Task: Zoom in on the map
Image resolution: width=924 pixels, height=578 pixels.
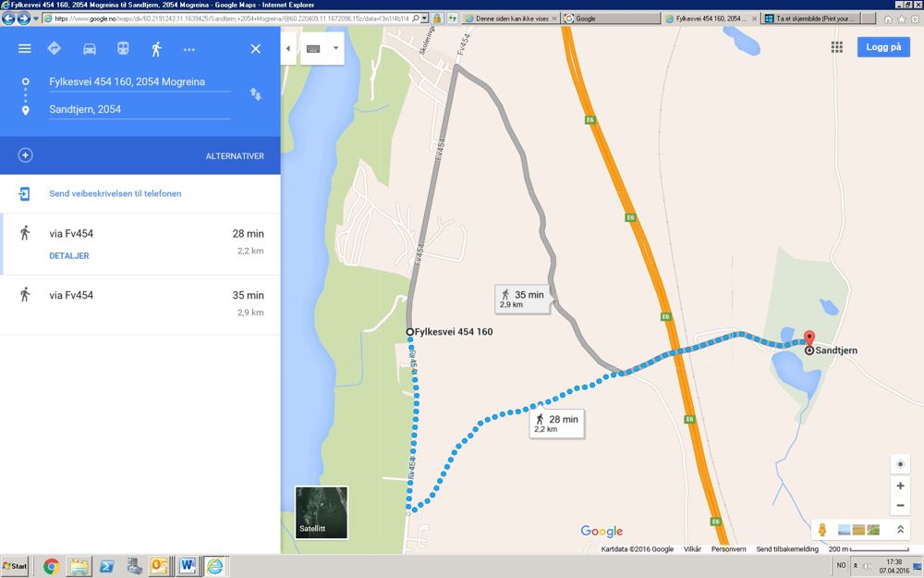Action: tap(900, 486)
